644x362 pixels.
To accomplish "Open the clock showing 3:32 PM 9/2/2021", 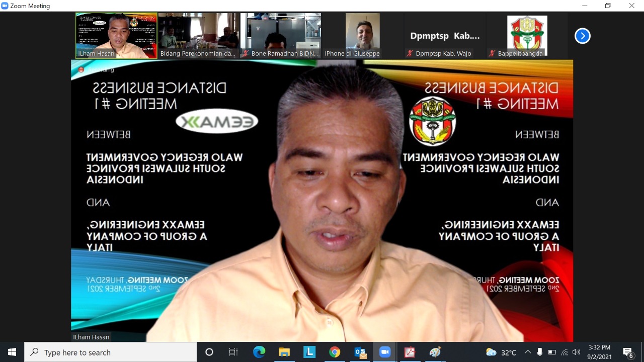I will [599, 352].
